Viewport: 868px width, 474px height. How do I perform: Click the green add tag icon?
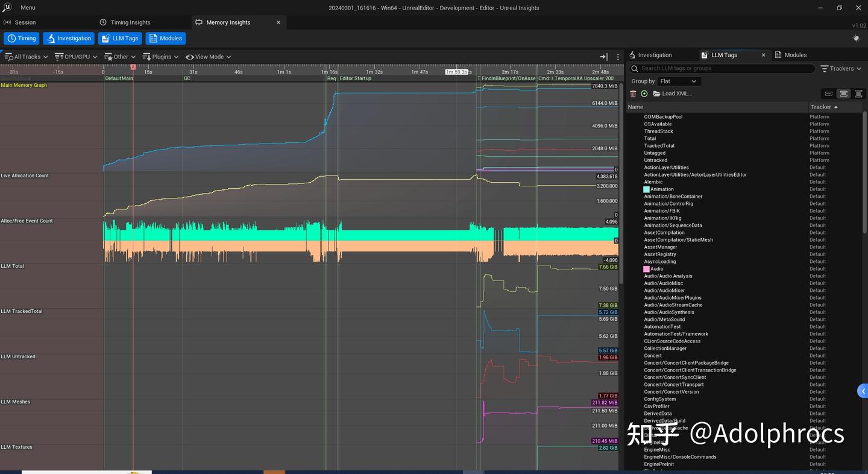[x=644, y=93]
